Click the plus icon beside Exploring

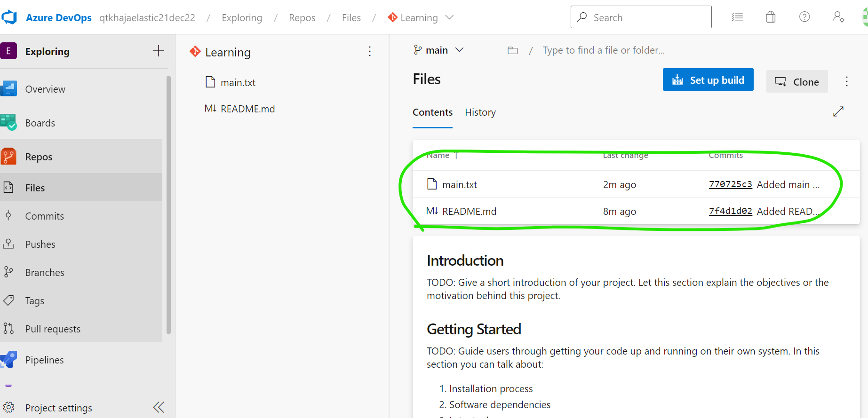click(159, 51)
